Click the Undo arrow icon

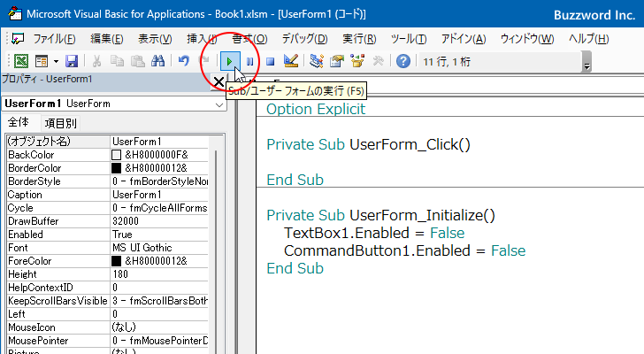pyautogui.click(x=184, y=61)
